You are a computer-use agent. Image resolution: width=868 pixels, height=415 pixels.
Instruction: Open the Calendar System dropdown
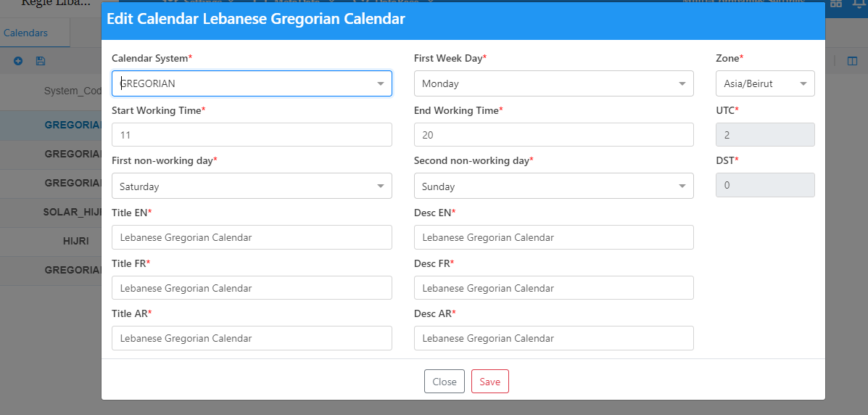click(x=252, y=83)
